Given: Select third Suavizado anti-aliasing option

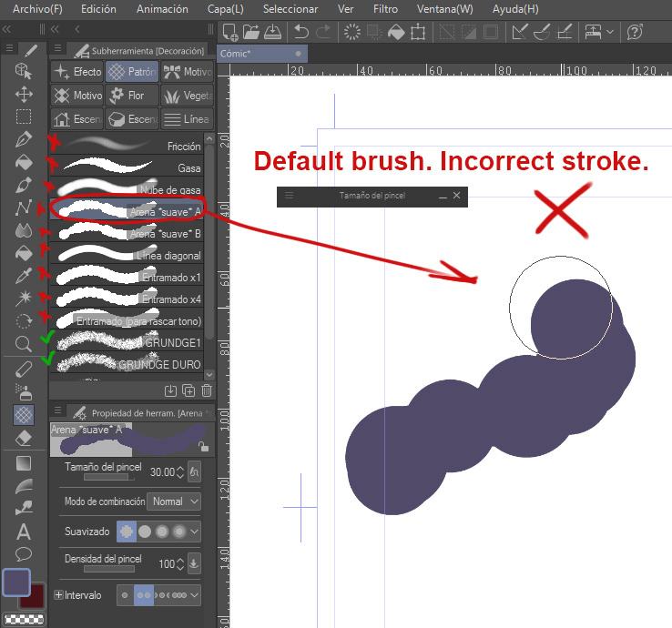Looking at the screenshot, I should [x=162, y=532].
